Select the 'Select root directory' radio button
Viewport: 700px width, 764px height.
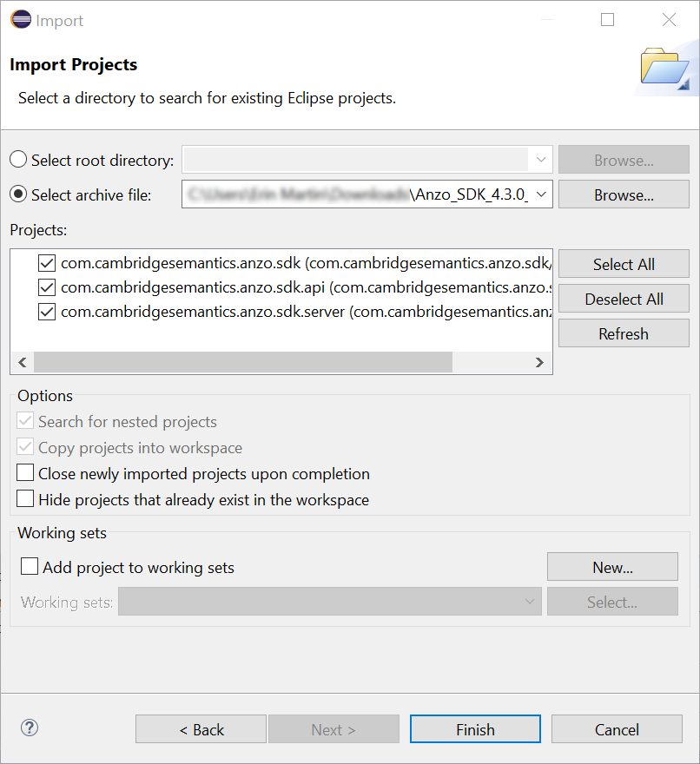[18, 160]
